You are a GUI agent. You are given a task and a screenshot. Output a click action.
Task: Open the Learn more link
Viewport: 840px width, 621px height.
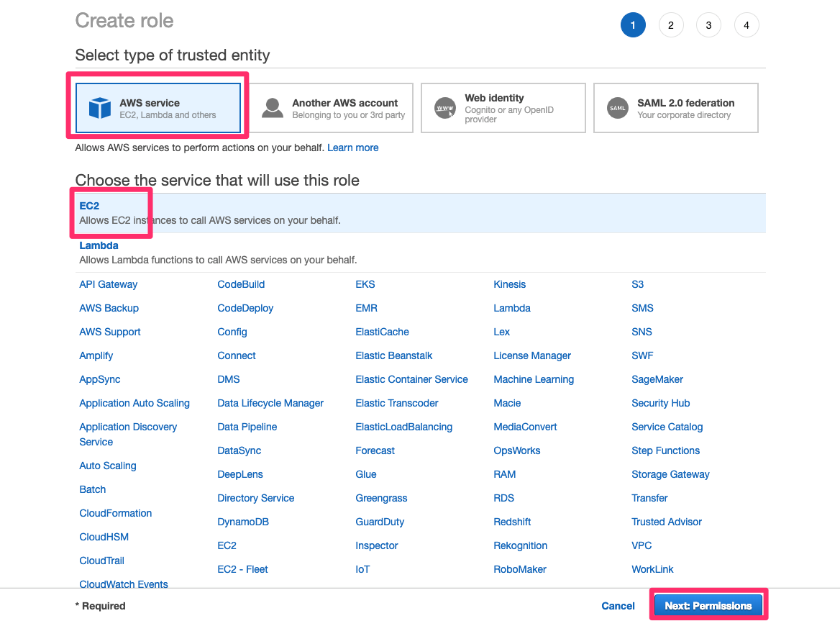click(352, 148)
